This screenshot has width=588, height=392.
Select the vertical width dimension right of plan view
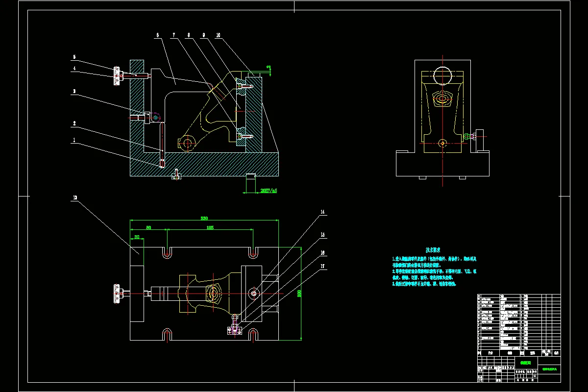pyautogui.click(x=299, y=293)
